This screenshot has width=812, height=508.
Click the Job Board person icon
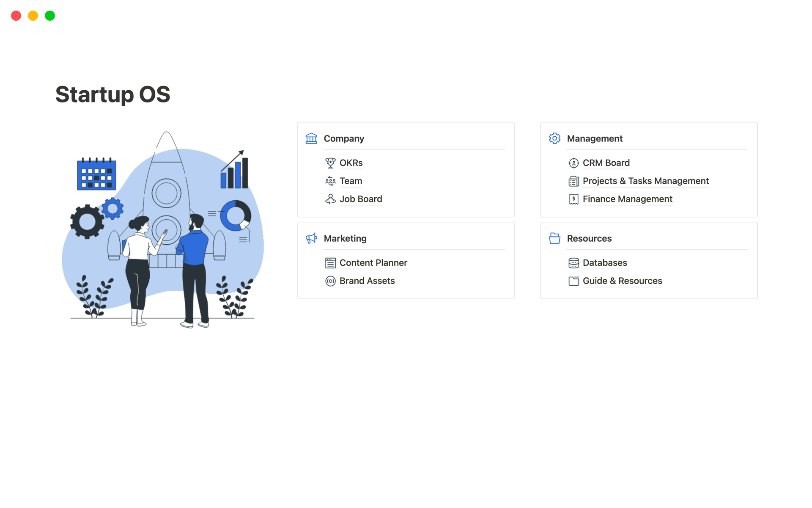[330, 199]
